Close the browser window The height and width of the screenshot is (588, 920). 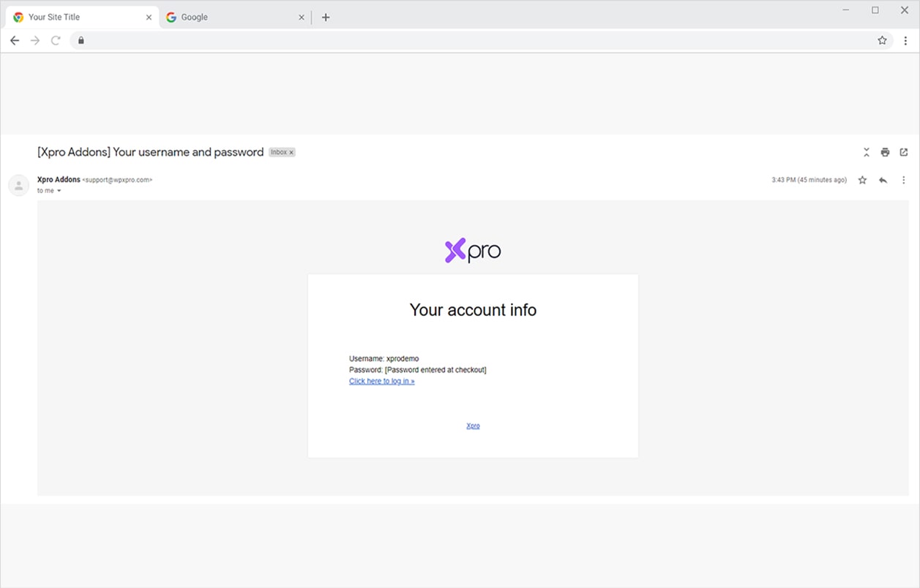tap(905, 10)
